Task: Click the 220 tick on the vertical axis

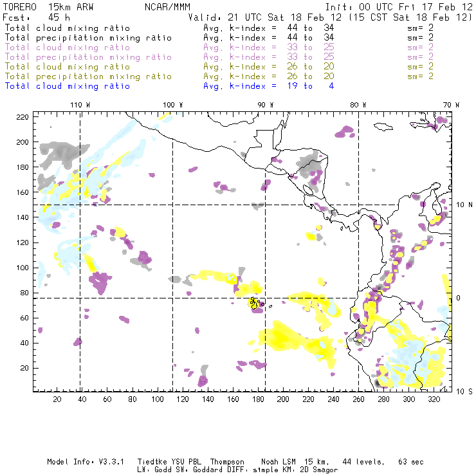Action: [23, 116]
